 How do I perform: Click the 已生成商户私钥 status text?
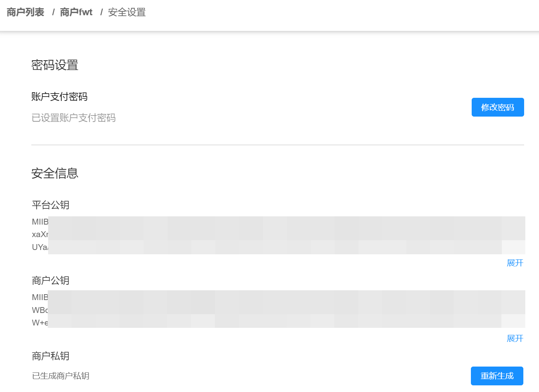[x=60, y=376]
